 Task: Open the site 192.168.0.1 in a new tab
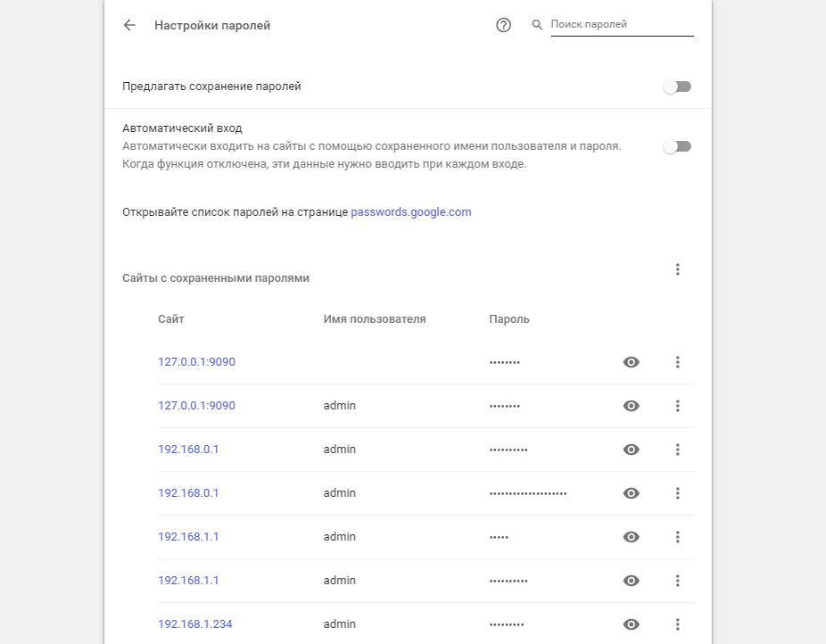[x=188, y=449]
